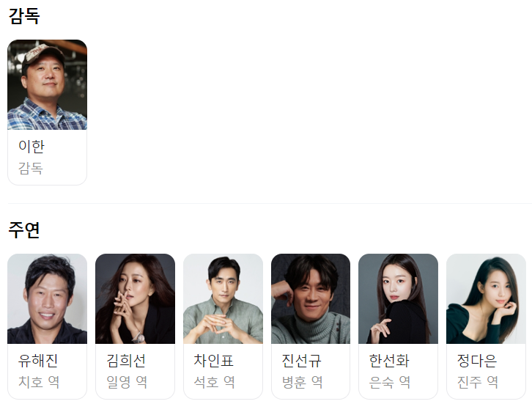Click the actor name 차인표
The image size is (532, 404).
coord(214,361)
